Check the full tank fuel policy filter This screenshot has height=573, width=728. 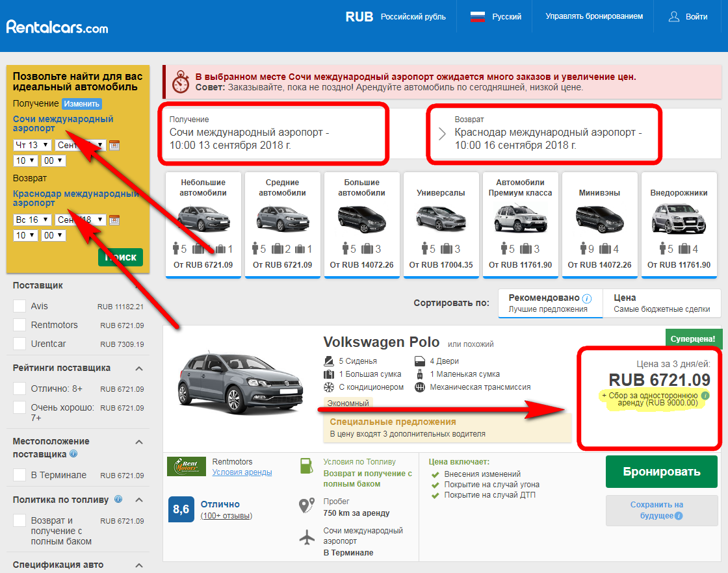coord(19,520)
